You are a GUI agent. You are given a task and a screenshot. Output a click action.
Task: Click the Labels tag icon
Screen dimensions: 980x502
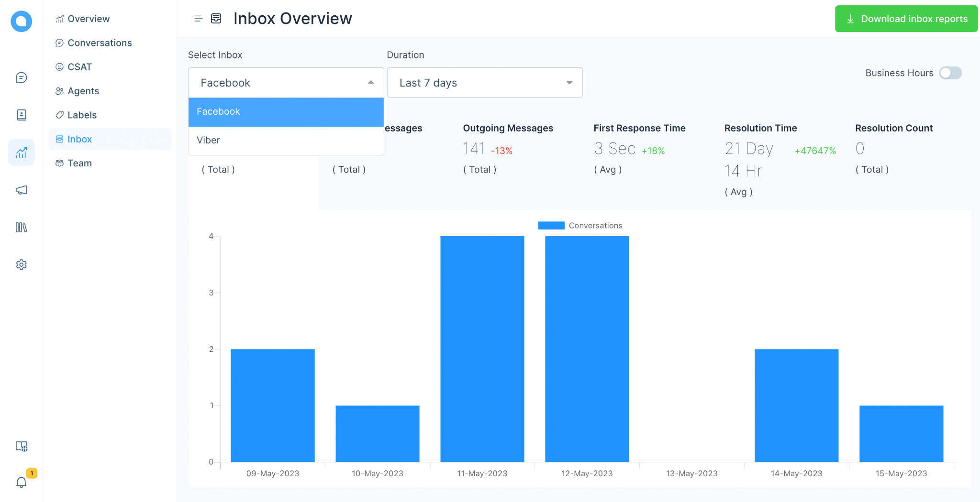click(59, 115)
